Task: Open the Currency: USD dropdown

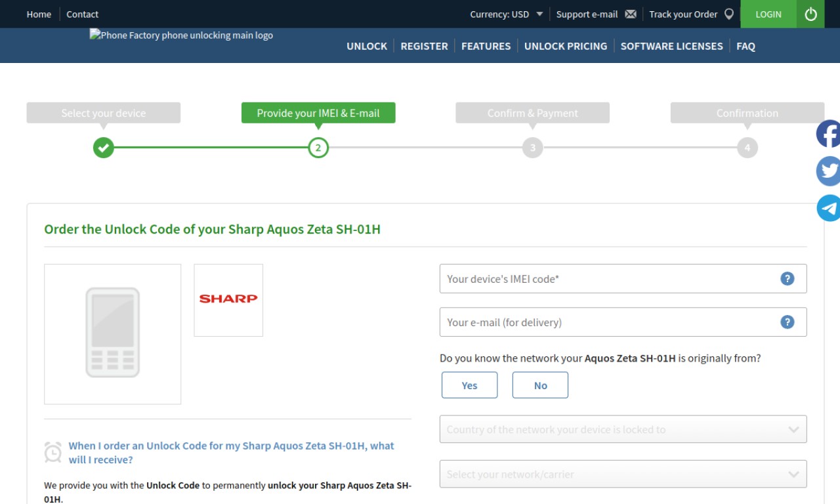Action: pyautogui.click(x=506, y=14)
